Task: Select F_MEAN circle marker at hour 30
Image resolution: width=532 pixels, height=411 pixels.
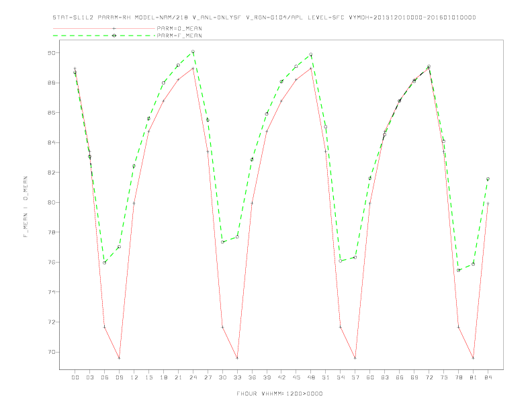Action: [222, 242]
